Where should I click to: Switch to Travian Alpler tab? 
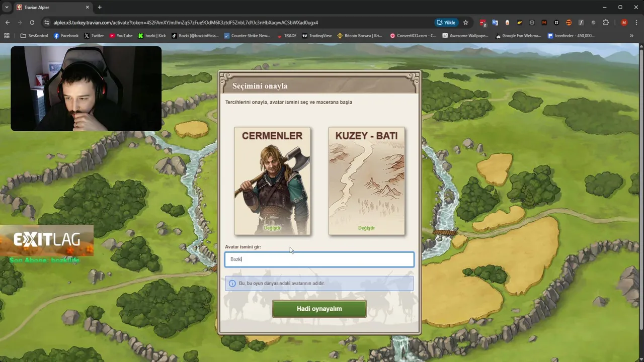(53, 8)
